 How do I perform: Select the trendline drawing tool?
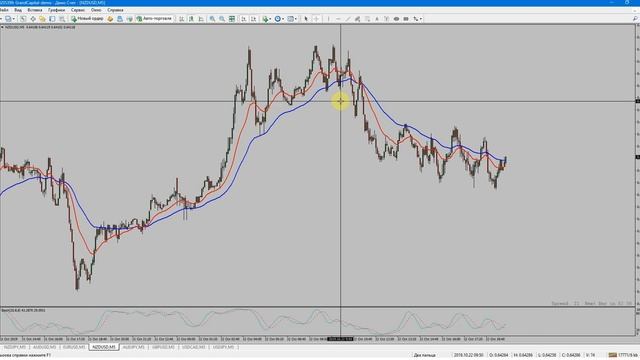click(348, 19)
